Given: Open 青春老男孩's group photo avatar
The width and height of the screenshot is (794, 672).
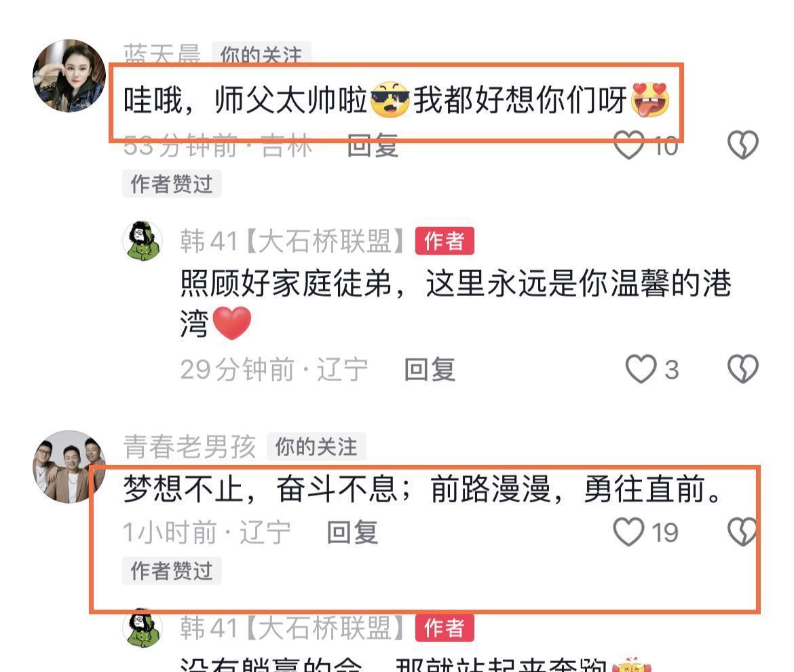Looking at the screenshot, I should pyautogui.click(x=69, y=467).
